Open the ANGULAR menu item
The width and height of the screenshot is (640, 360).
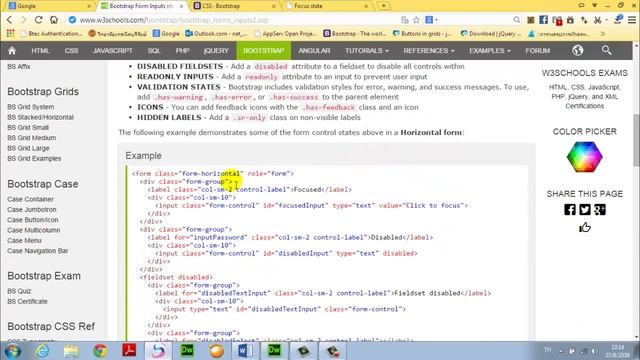pos(314,51)
